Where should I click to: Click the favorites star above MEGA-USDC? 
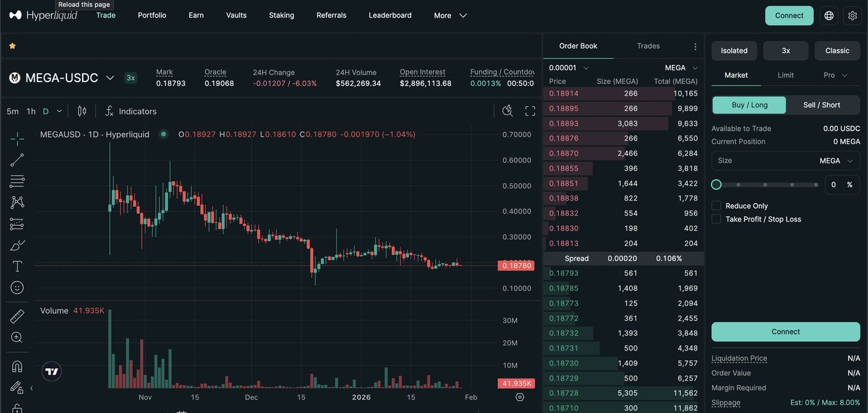point(12,46)
